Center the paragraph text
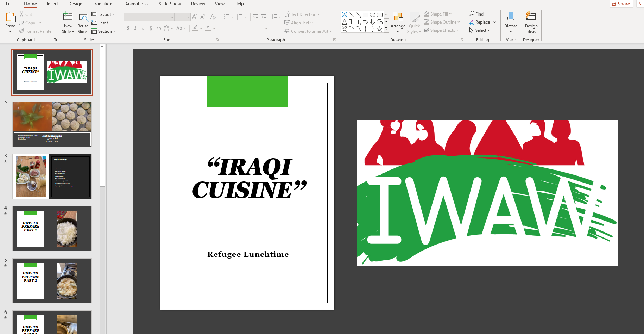The image size is (644, 334). (x=234, y=28)
